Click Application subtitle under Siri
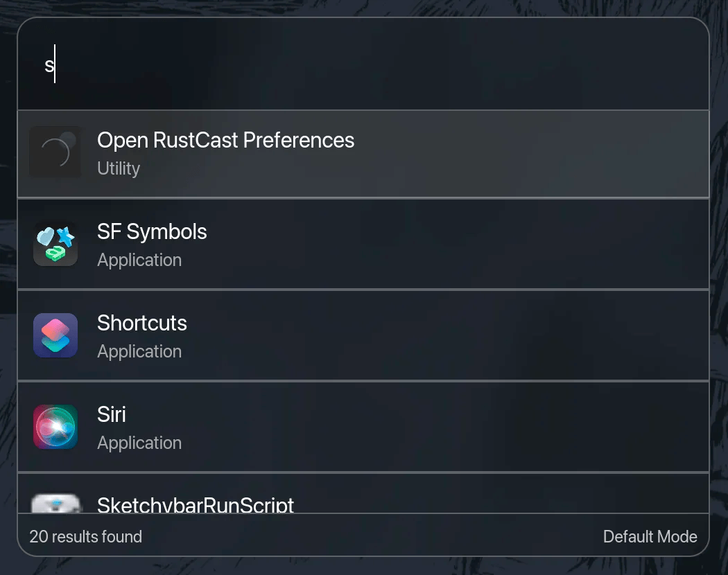 139,443
